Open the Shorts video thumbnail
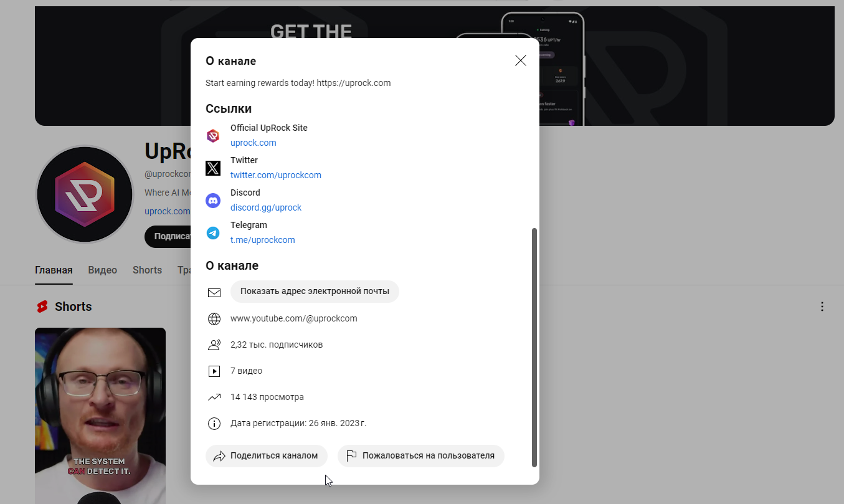The image size is (844, 504). click(100, 416)
